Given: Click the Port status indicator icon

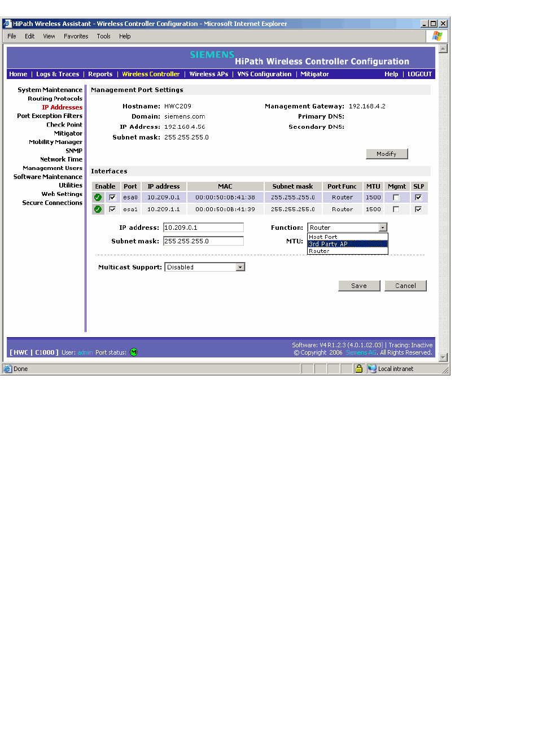Looking at the screenshot, I should pos(134,352).
